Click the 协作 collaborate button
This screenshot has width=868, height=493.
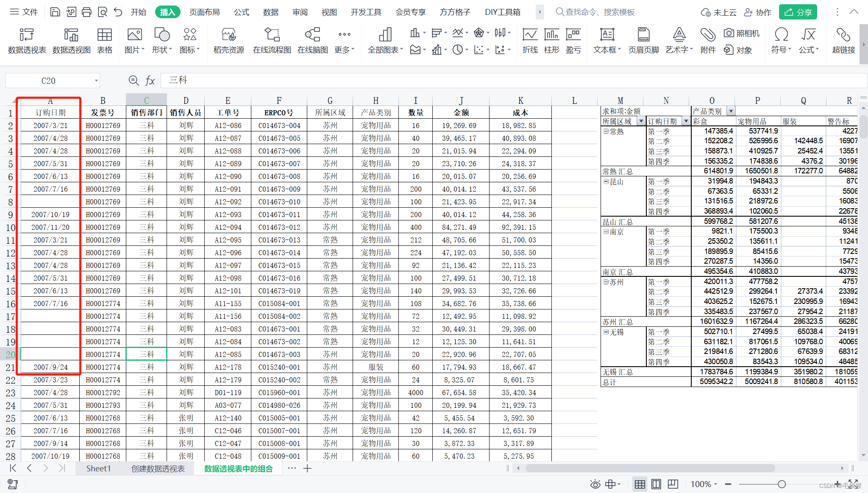coord(758,12)
